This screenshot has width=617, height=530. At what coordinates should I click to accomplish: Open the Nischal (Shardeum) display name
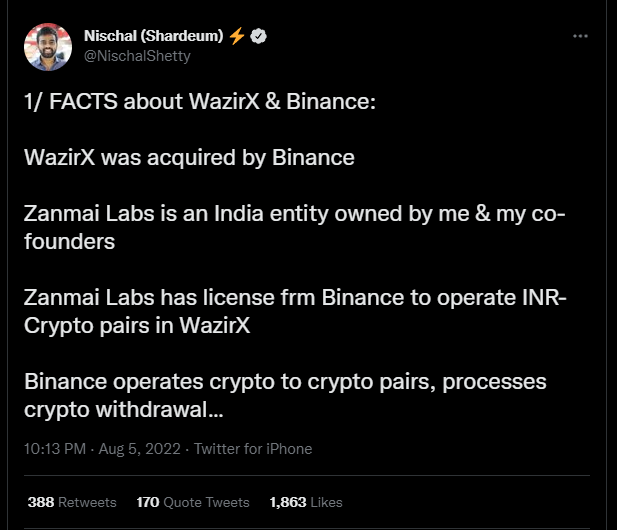tap(154, 37)
